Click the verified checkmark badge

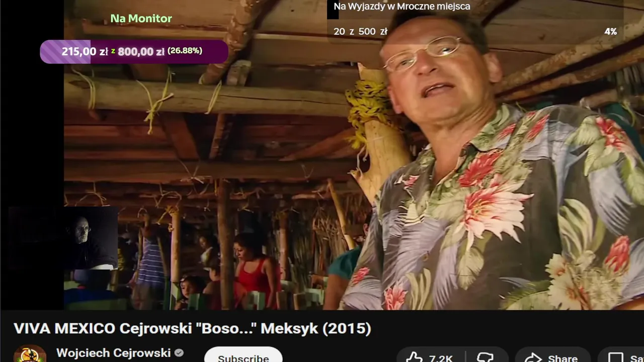pyautogui.click(x=179, y=353)
